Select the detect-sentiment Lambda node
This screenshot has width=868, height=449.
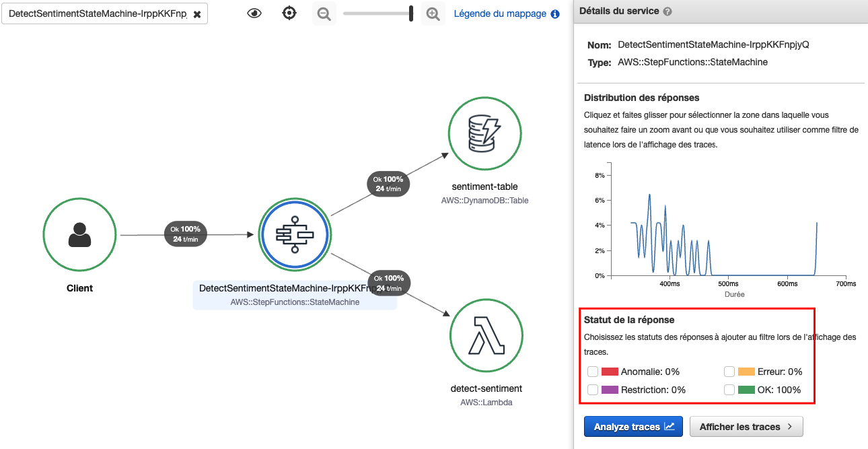pyautogui.click(x=485, y=335)
